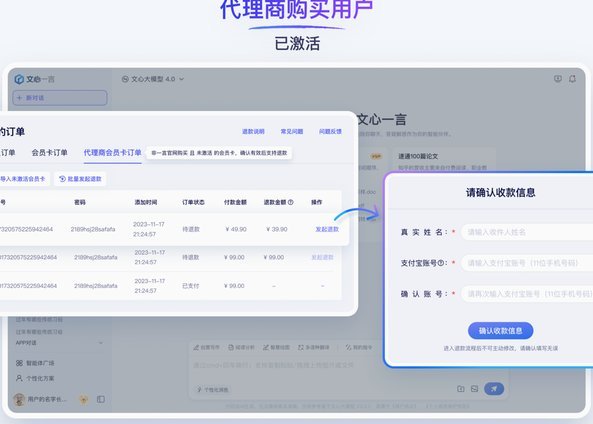Click the 付款金额 column header
This screenshot has width=593, height=424.
235,202
